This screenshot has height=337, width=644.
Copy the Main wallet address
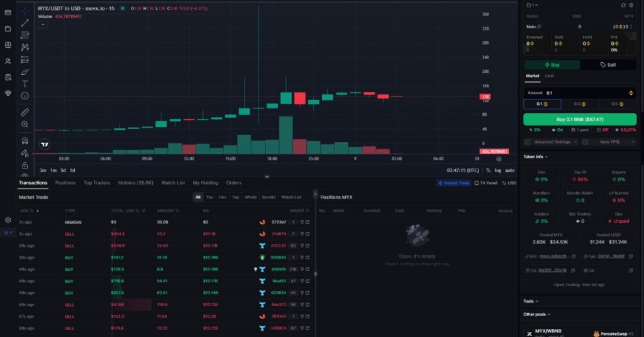[539, 26]
